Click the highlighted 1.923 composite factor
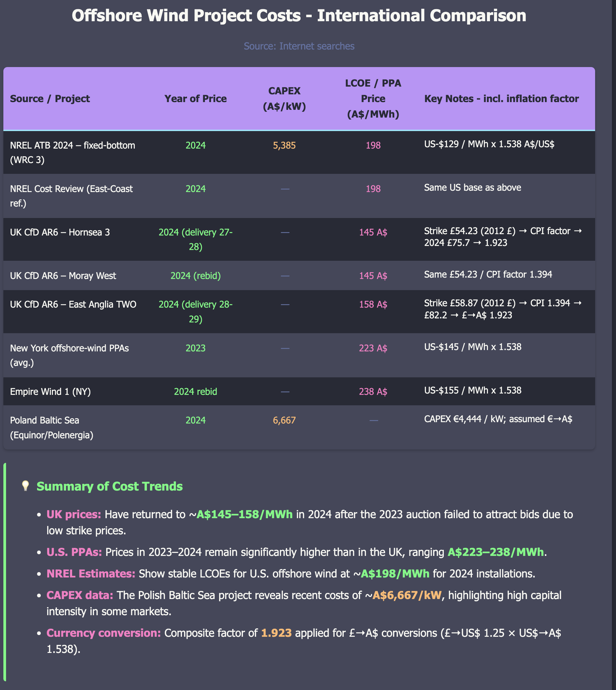 tap(276, 633)
